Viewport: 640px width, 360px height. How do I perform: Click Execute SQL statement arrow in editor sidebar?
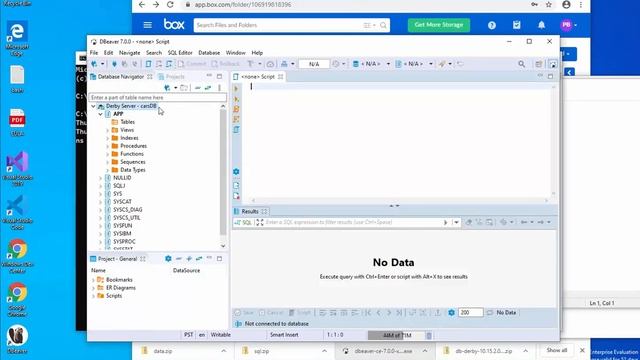pos(236,89)
